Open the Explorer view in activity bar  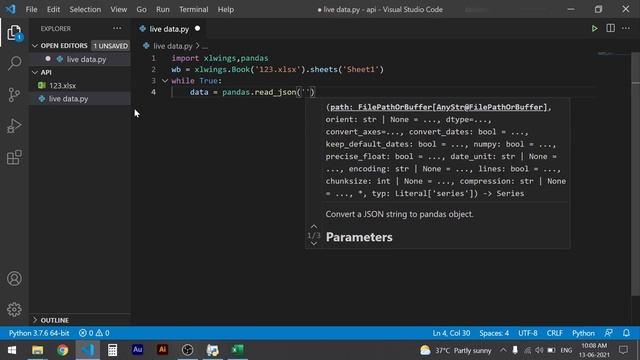[x=14, y=33]
